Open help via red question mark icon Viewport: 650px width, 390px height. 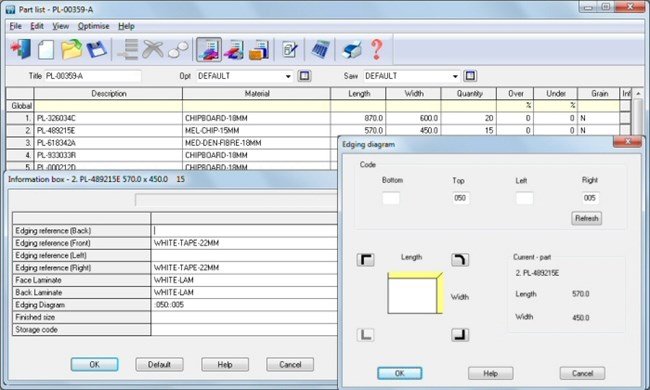point(376,49)
